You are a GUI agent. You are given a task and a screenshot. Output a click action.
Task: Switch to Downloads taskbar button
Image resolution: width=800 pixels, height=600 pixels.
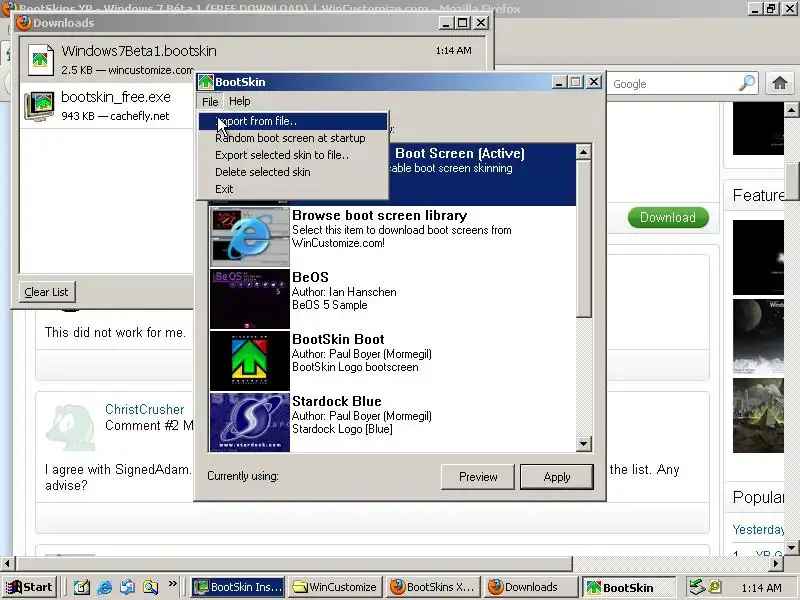[x=530, y=587]
